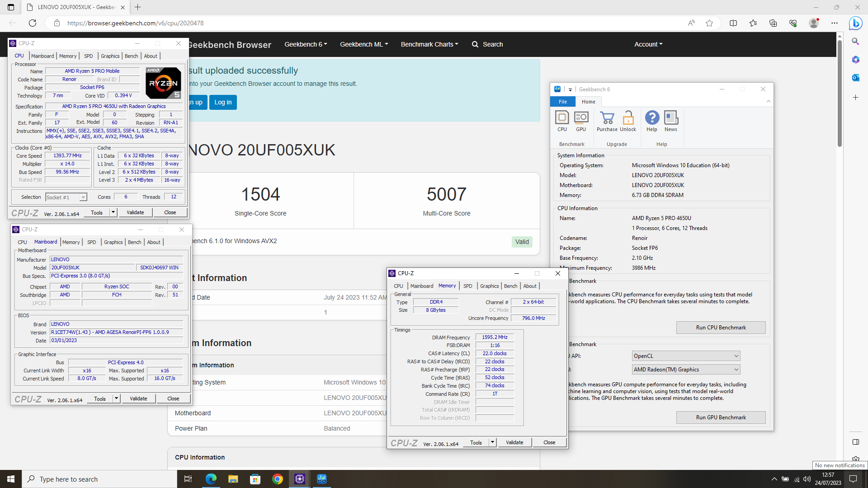This screenshot has height=488, width=868.
Task: Open the Geekbench ML menu dropdown
Action: pos(364,44)
